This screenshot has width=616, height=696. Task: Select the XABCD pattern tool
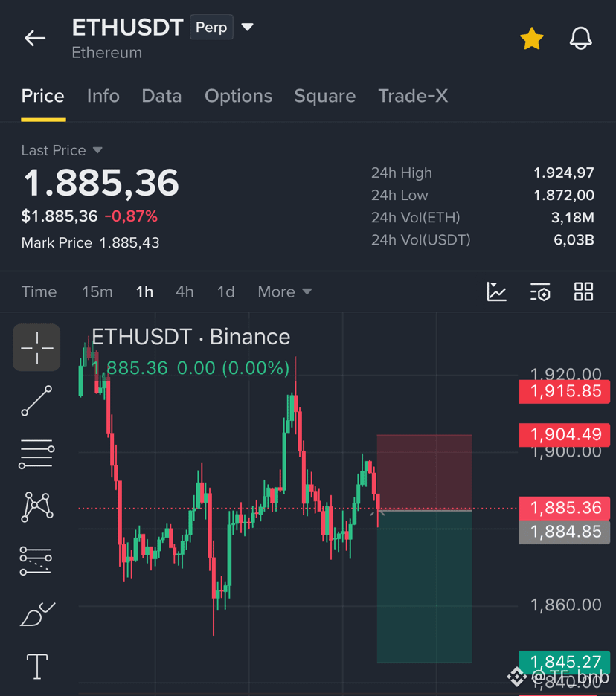[x=37, y=507]
